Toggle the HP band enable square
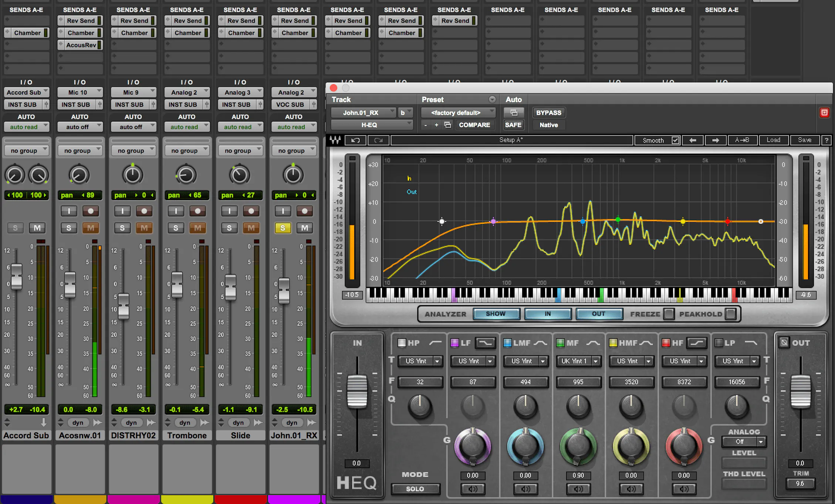The height and width of the screenshot is (504, 835). pyautogui.click(x=402, y=343)
